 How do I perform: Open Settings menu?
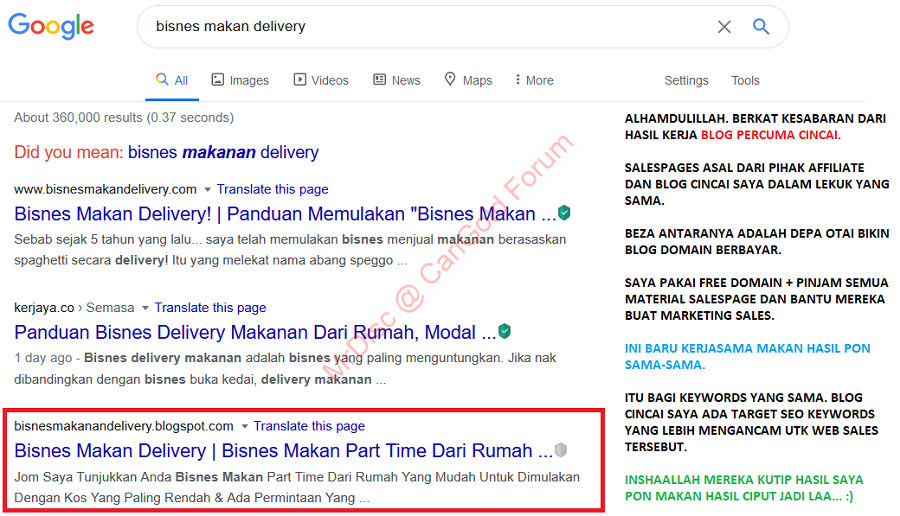pyautogui.click(x=686, y=80)
